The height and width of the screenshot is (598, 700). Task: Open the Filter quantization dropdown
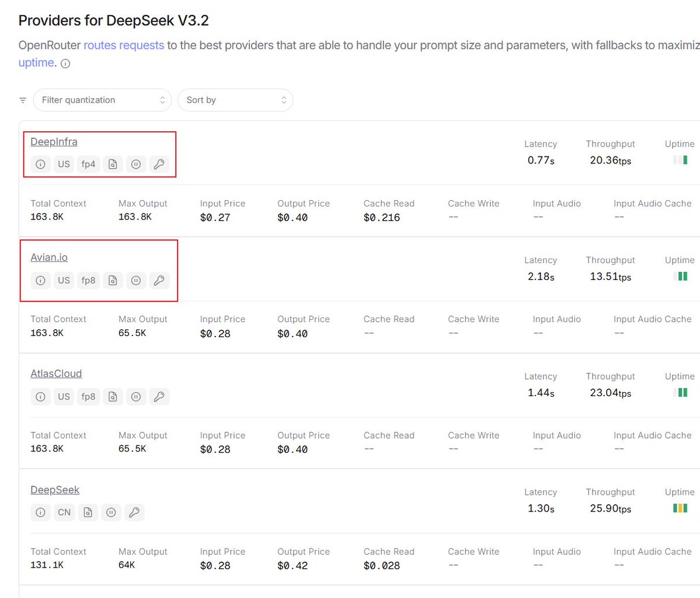(x=102, y=100)
